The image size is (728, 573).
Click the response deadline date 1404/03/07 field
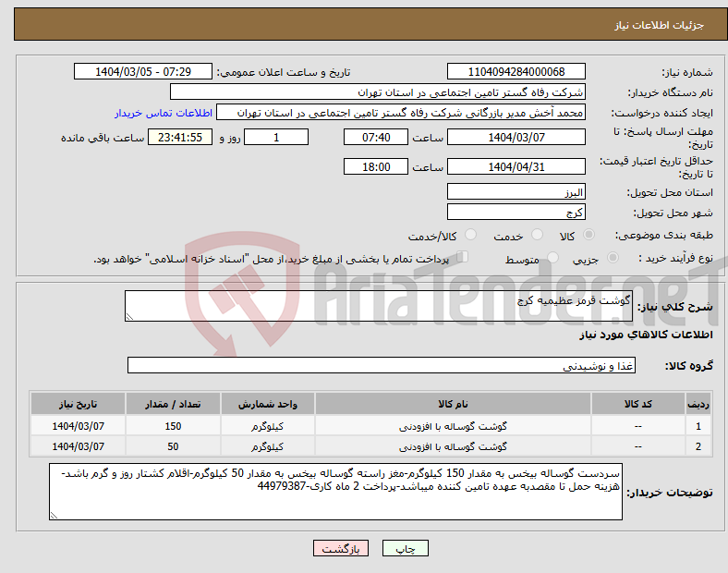tap(516, 137)
